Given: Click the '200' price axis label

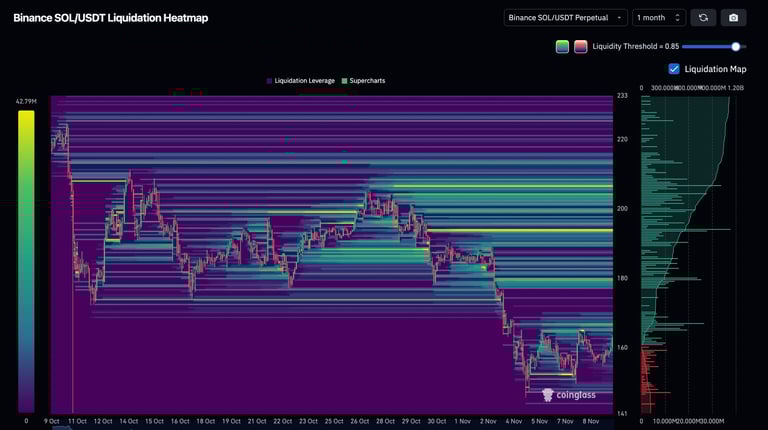Looking at the screenshot, I should (622, 209).
